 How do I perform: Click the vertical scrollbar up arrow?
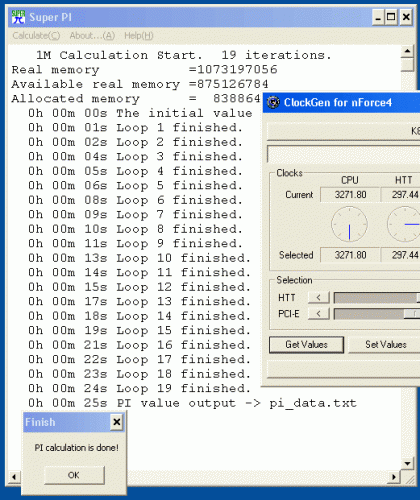[407, 51]
